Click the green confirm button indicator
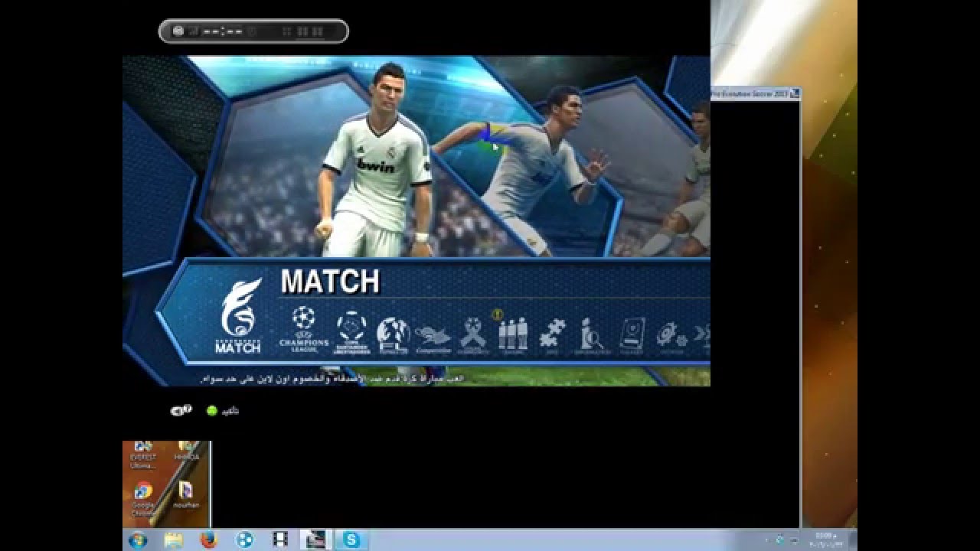The width and height of the screenshot is (980, 551). [x=212, y=411]
